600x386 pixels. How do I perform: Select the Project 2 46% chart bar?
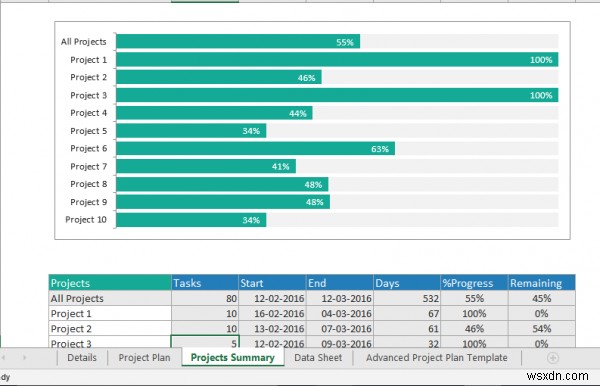(x=219, y=77)
